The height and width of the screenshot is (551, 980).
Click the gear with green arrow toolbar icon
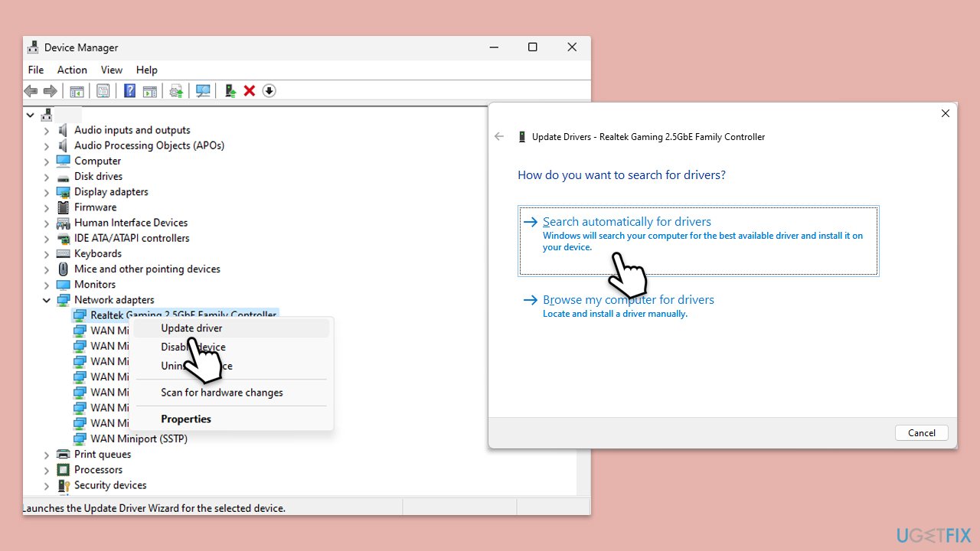coord(176,91)
